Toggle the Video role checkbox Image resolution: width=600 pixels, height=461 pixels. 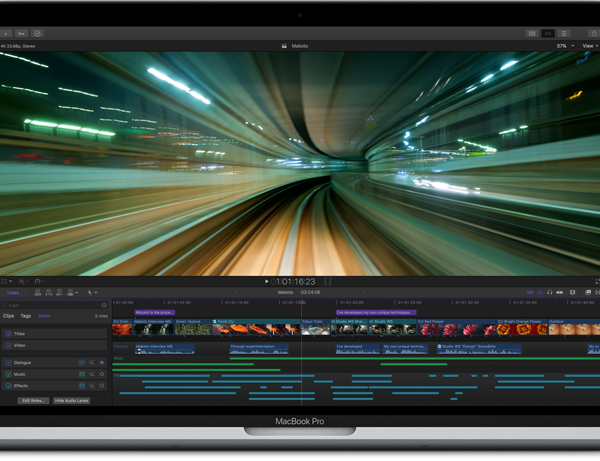8,346
